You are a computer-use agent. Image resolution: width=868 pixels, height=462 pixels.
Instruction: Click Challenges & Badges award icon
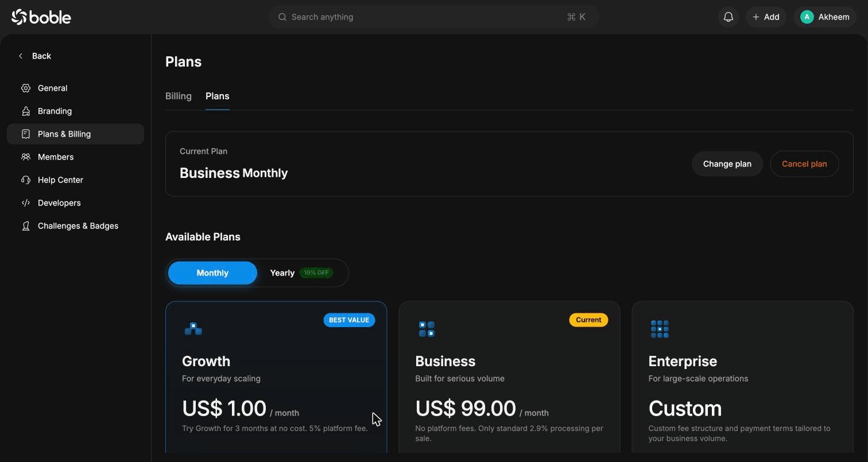click(26, 226)
